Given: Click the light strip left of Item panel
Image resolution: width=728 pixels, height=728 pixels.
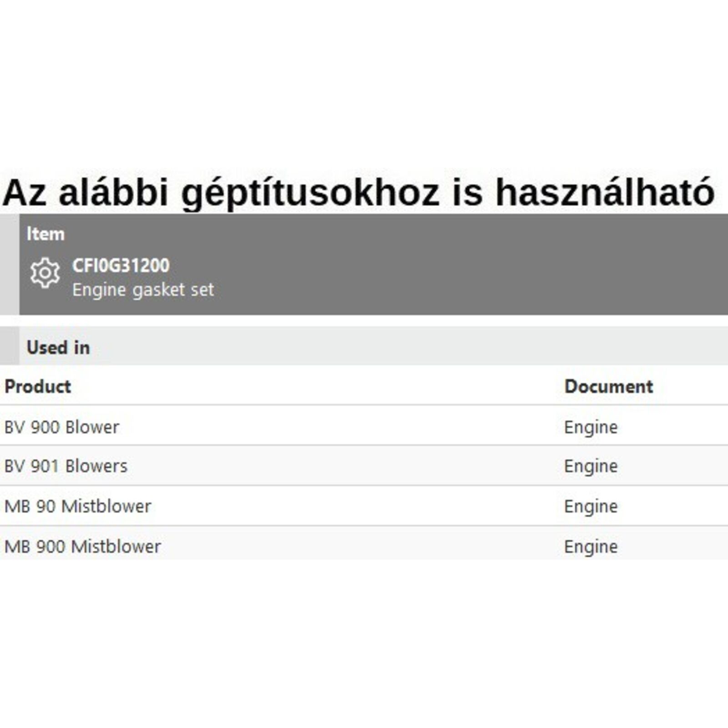Looking at the screenshot, I should (10, 264).
